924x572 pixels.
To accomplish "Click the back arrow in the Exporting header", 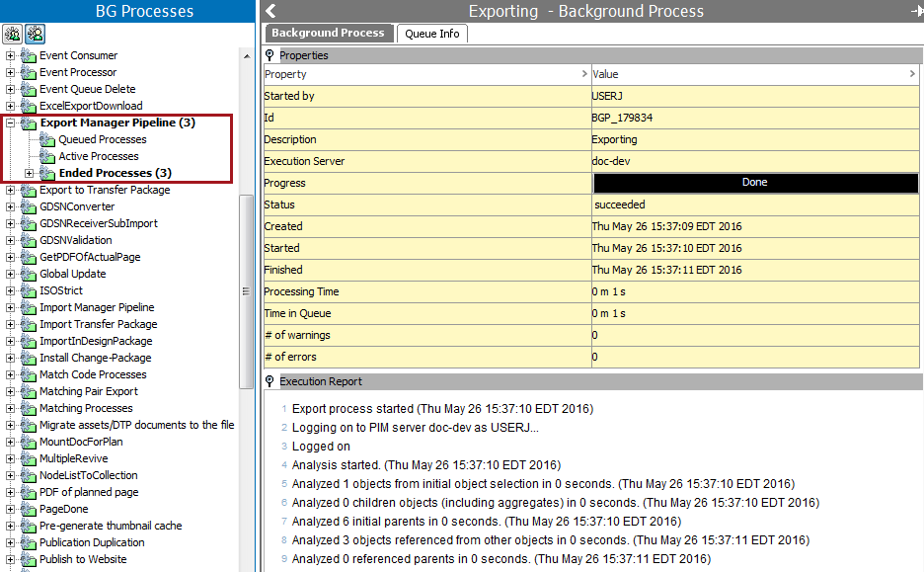I will [271, 12].
